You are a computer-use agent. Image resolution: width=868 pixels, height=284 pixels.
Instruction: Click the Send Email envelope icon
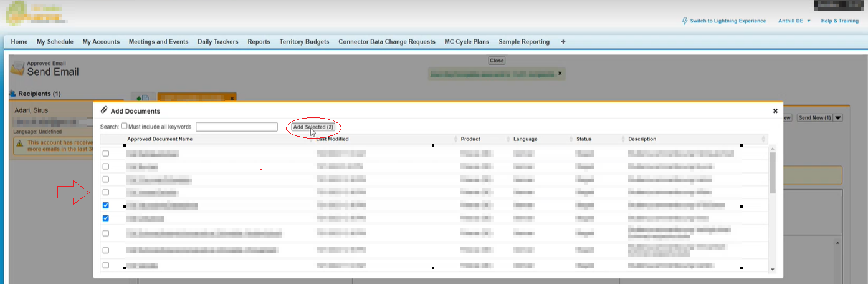[x=17, y=67]
